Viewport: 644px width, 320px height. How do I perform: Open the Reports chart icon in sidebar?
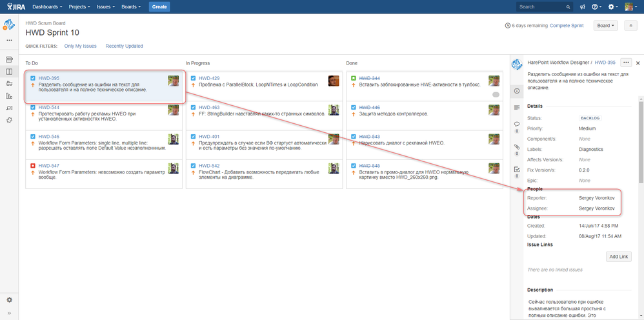pos(9,96)
